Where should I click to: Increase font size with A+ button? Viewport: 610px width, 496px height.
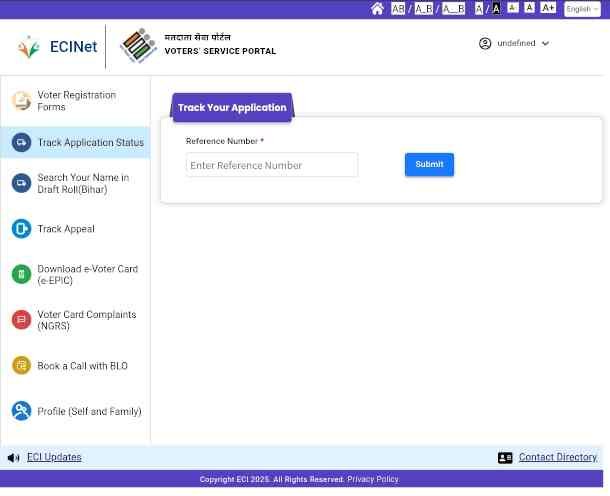[548, 8]
